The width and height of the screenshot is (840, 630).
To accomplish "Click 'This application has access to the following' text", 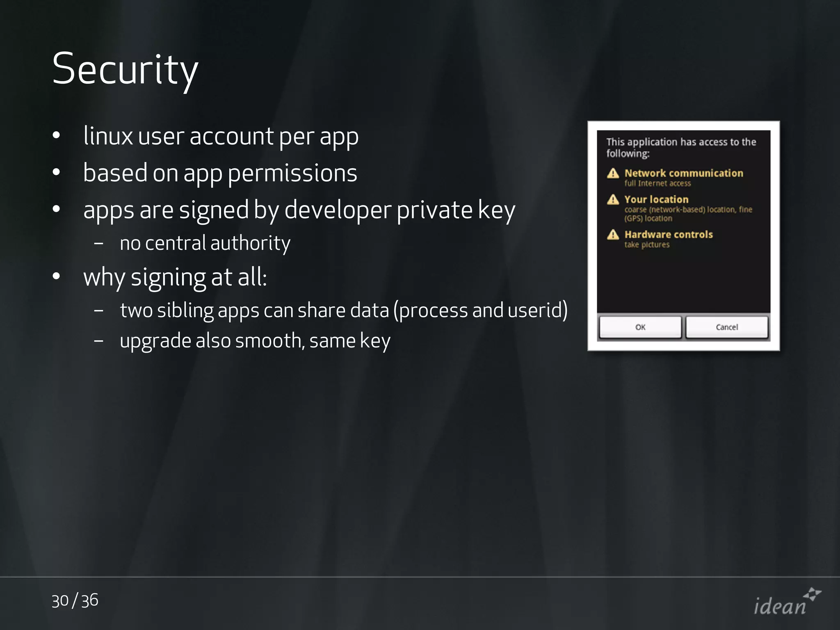I will pos(681,148).
